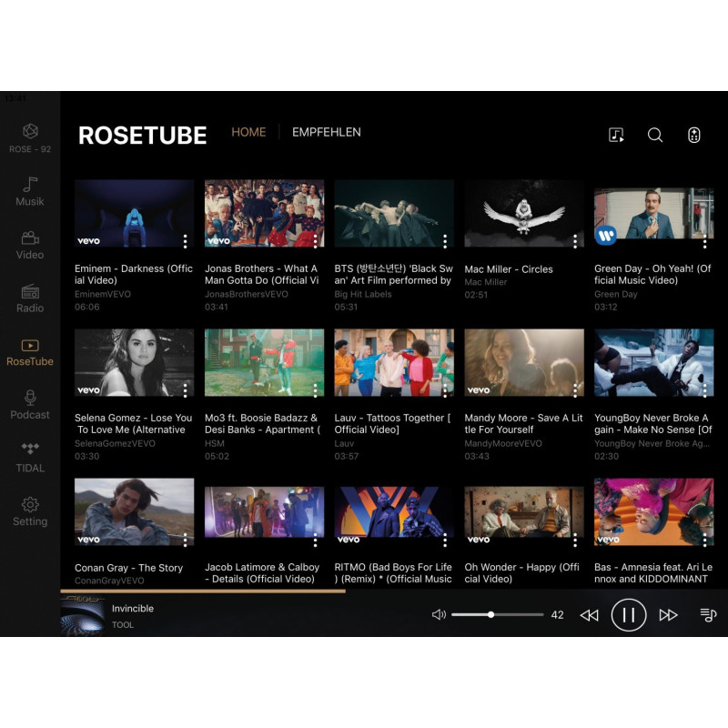Click the HSM channel name

point(215,443)
